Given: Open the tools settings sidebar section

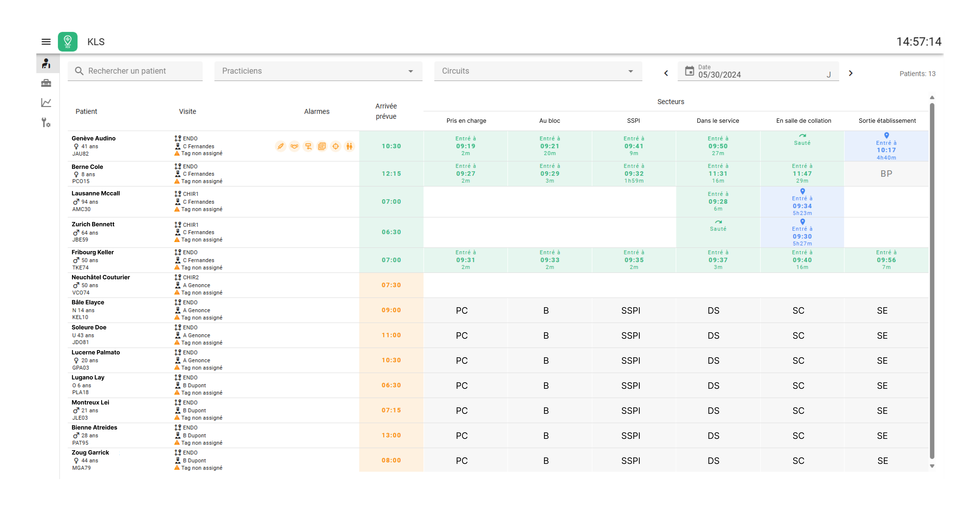Looking at the screenshot, I should tap(46, 123).
